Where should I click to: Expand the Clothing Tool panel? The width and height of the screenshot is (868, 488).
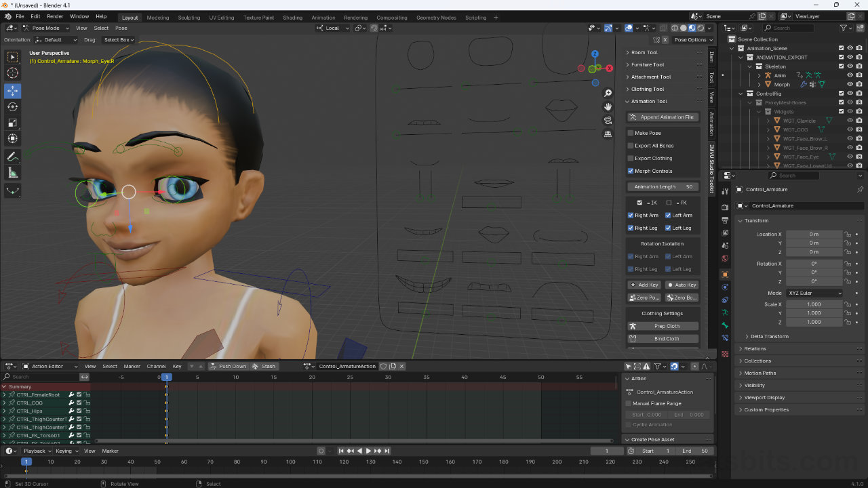click(648, 89)
